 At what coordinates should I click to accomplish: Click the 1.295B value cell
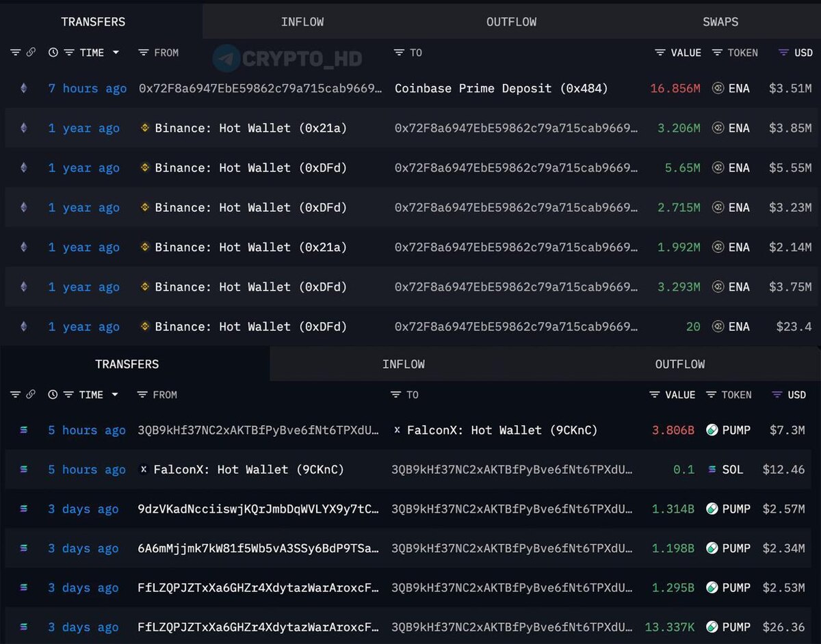point(673,587)
